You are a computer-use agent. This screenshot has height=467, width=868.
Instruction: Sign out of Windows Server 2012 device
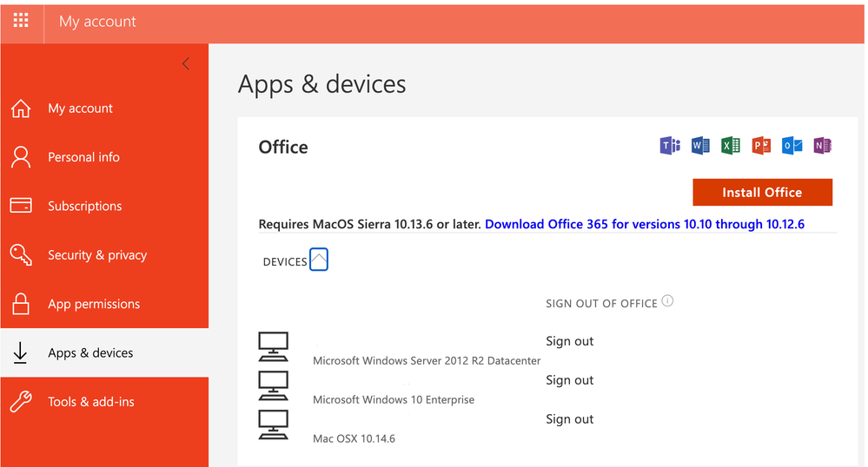569,341
